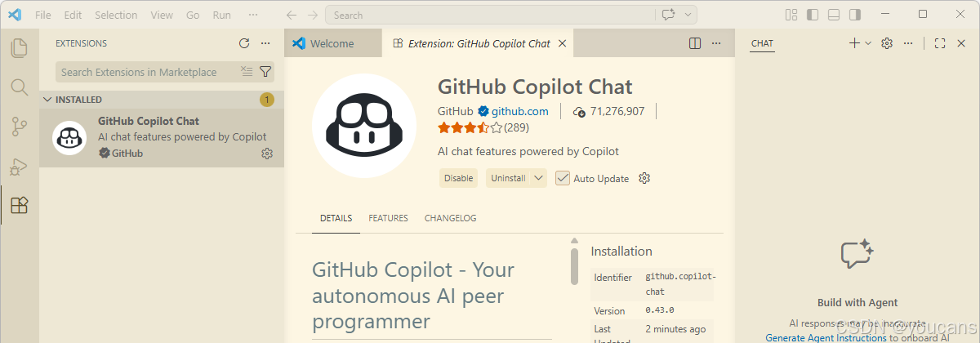Expand the hidden menus ellipsis in menu bar
980x343 pixels.
point(253,15)
